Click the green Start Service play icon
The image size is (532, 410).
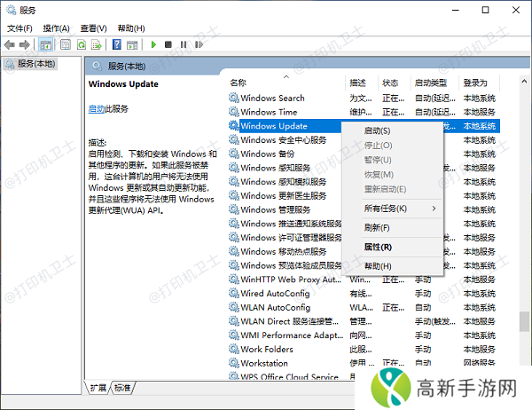tap(153, 44)
